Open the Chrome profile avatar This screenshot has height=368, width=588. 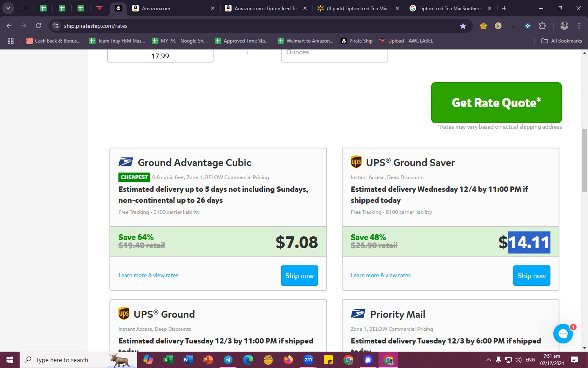point(564,26)
